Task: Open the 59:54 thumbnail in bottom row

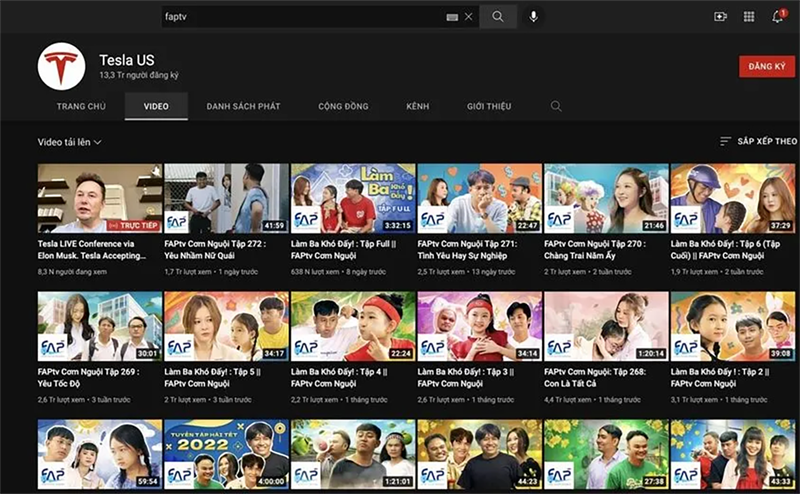Action: tap(99, 454)
